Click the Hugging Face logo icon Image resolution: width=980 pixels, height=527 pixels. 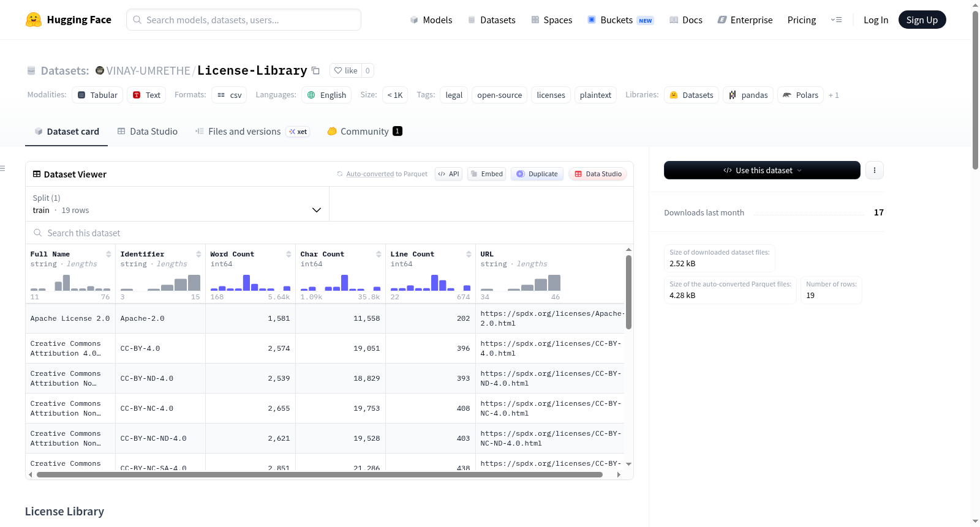point(34,20)
